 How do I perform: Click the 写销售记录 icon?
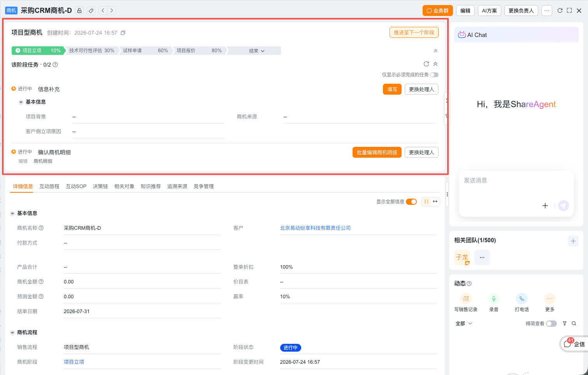click(x=466, y=299)
